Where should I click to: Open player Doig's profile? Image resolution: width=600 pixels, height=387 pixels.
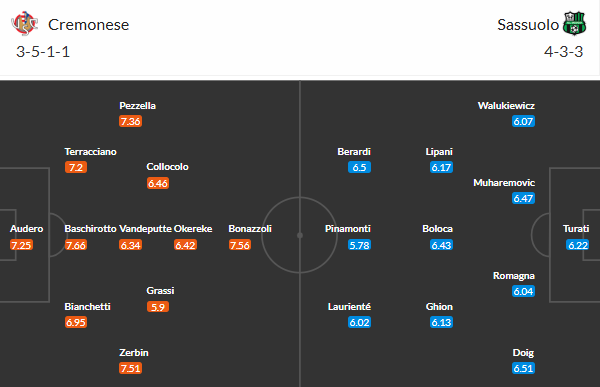(x=523, y=353)
